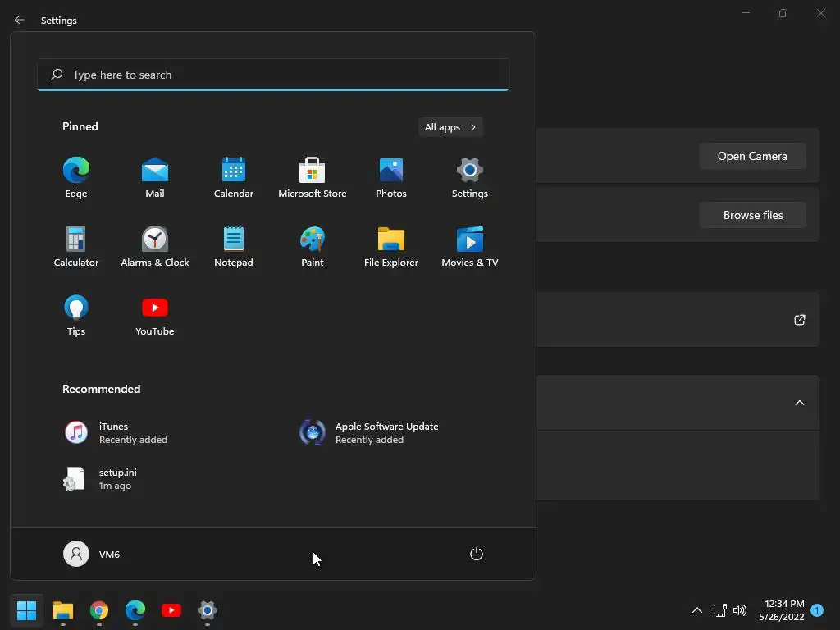Open the pinned YouTube app
840x630 pixels.
[155, 316]
